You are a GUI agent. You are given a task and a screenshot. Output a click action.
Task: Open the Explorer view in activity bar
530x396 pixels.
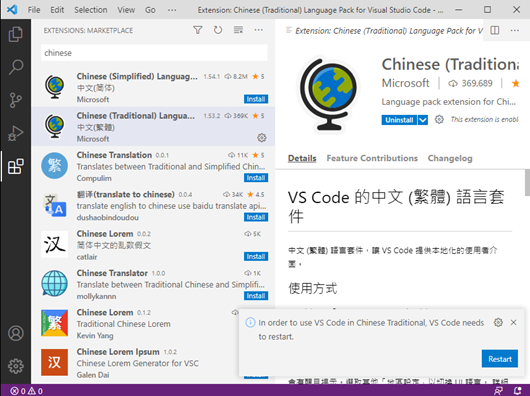point(16,34)
